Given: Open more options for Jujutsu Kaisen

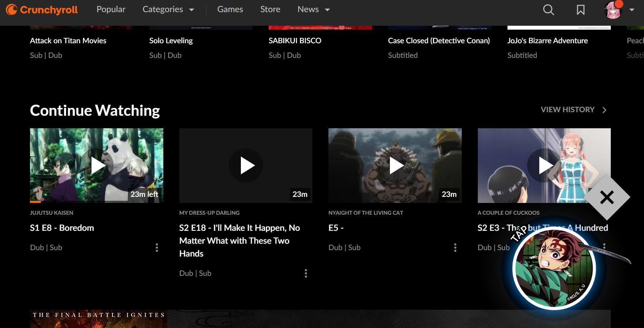Looking at the screenshot, I should click(157, 248).
